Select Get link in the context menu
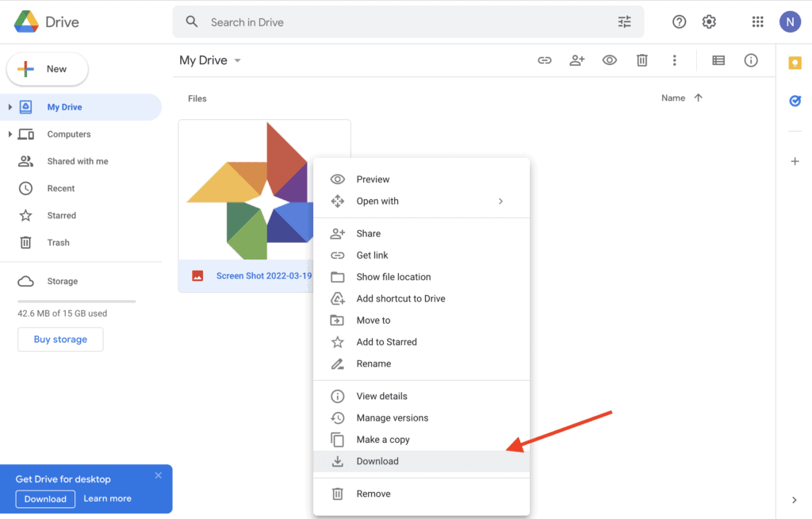 (x=422, y=255)
